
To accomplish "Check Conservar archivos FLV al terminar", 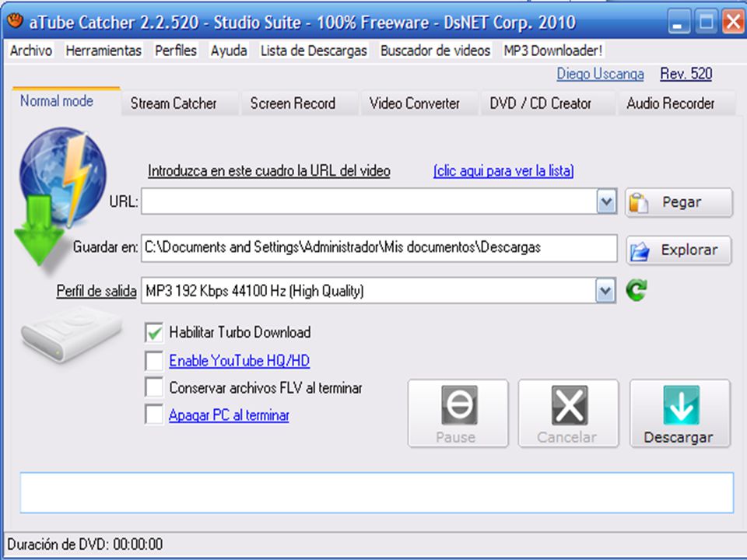I will 154,387.
